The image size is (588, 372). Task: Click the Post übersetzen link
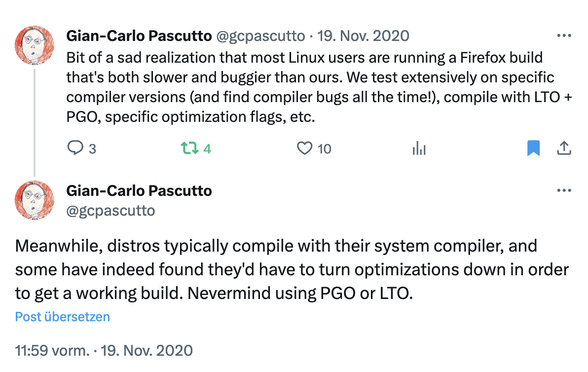[x=63, y=317]
